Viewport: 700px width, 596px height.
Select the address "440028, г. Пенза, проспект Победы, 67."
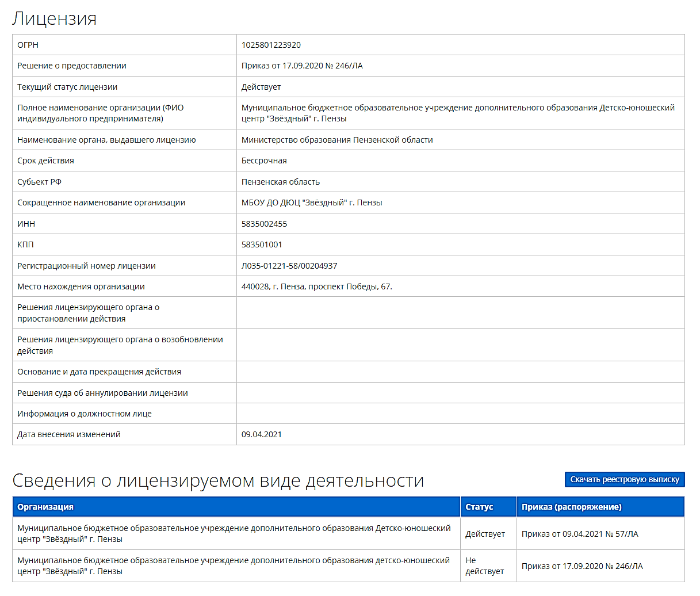click(317, 286)
